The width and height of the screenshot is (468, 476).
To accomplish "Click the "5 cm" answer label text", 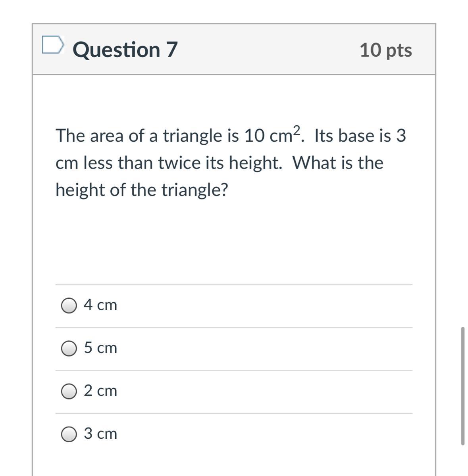I will (x=100, y=348).
